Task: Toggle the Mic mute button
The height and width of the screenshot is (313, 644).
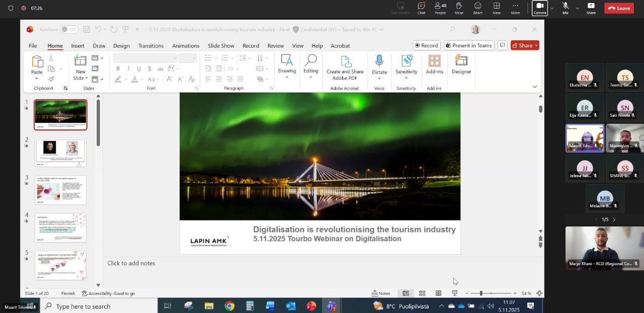Action: click(566, 8)
